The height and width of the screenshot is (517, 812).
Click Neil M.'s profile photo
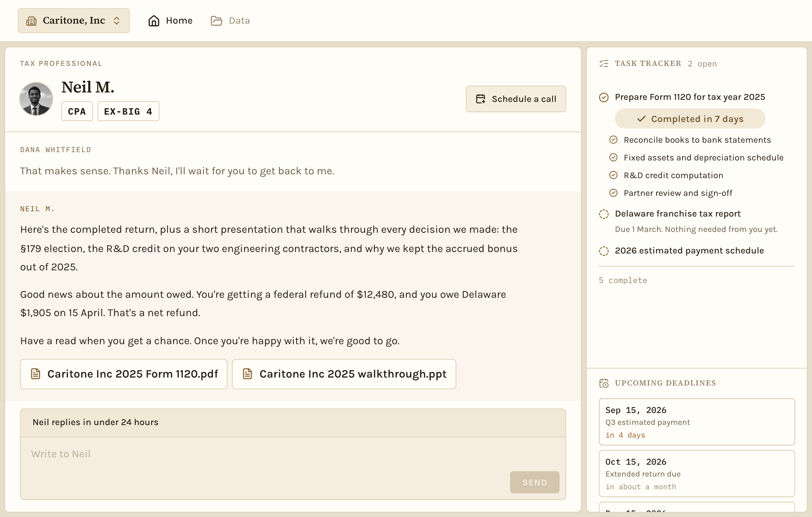[x=36, y=99]
